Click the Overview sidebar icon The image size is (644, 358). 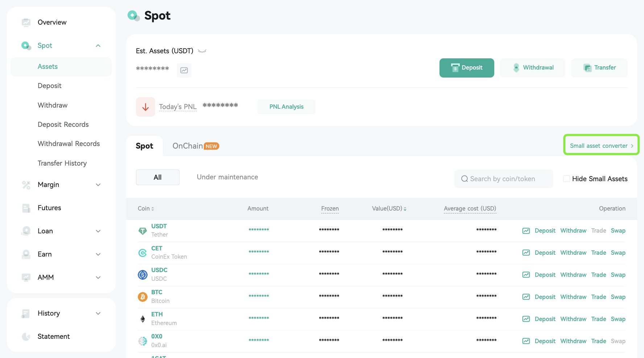(x=26, y=22)
